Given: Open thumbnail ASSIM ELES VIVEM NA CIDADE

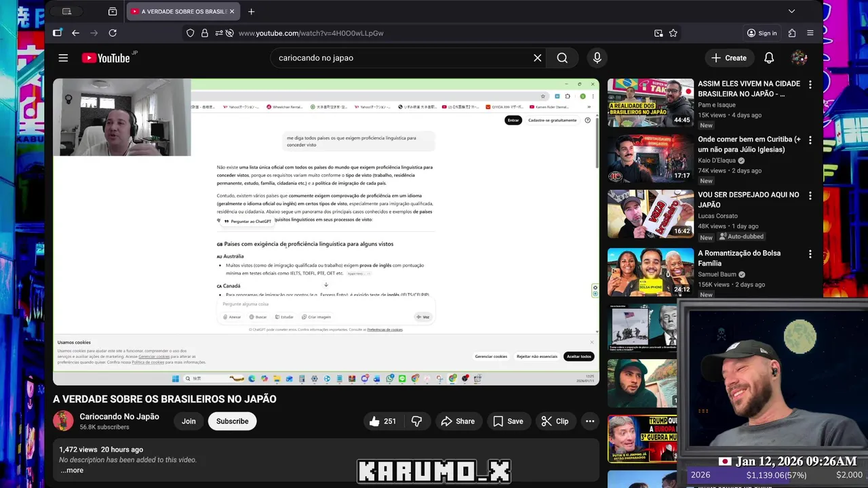Looking at the screenshot, I should pyautogui.click(x=650, y=102).
